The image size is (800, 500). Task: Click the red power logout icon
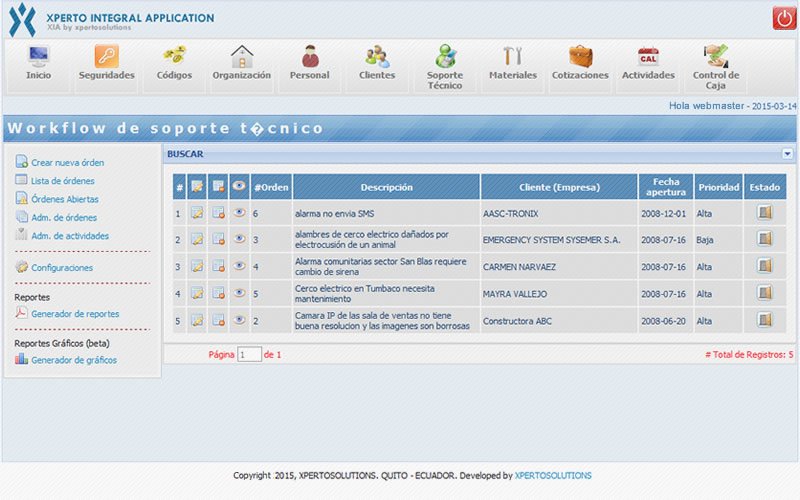[x=785, y=18]
